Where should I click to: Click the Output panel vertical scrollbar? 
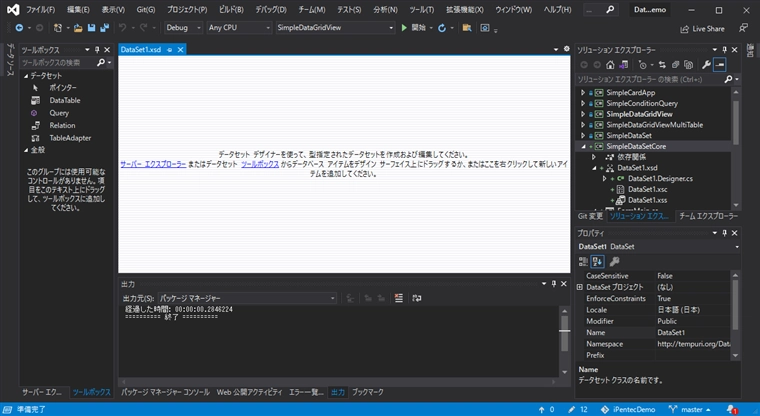[x=564, y=341]
